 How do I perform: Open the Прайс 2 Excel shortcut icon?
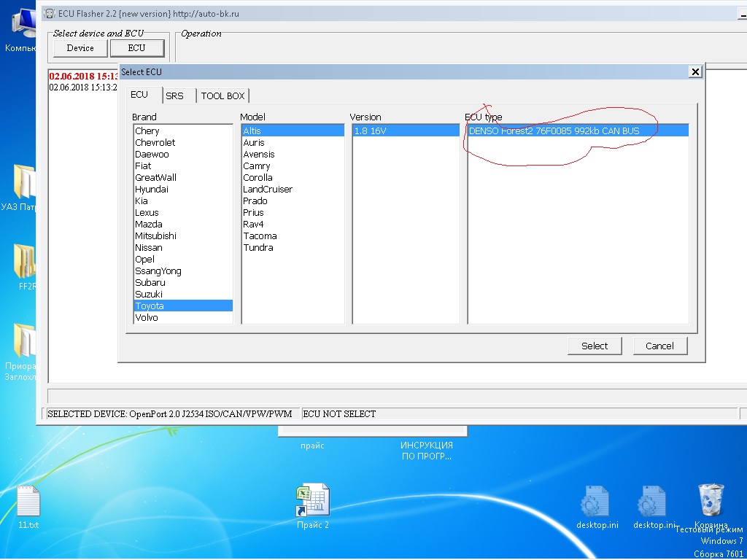coord(312,502)
